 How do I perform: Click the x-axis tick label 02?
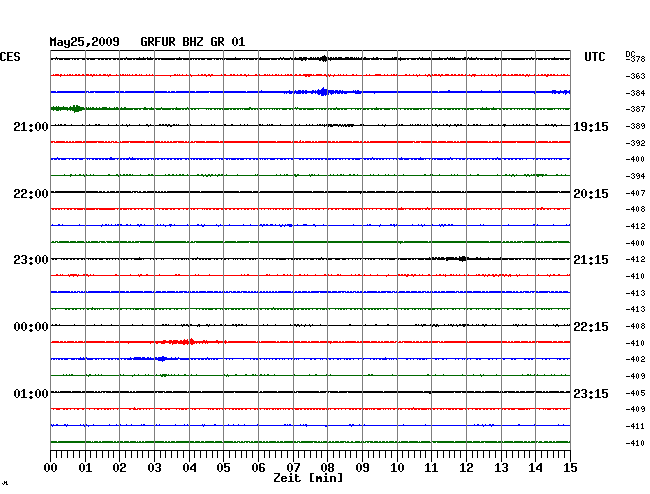point(119,468)
